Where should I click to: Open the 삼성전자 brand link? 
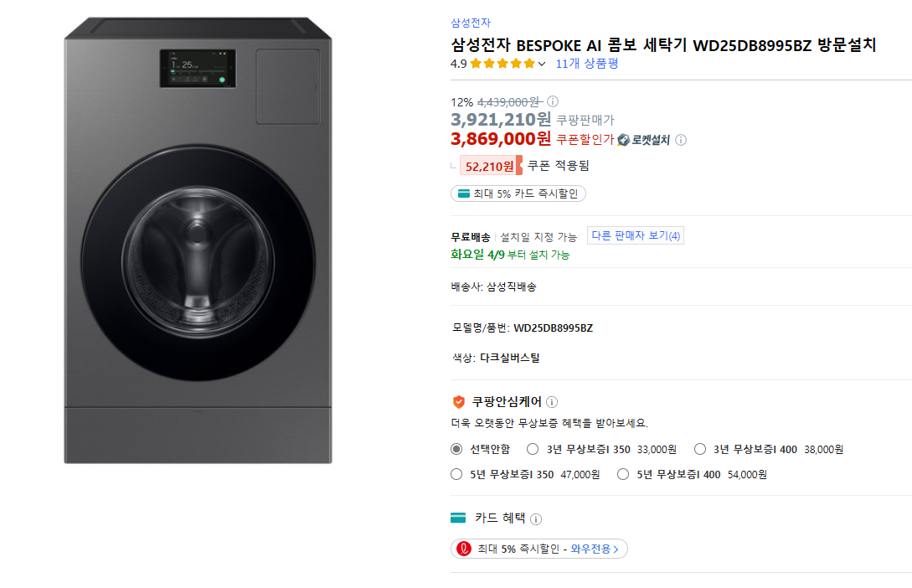coord(466,22)
